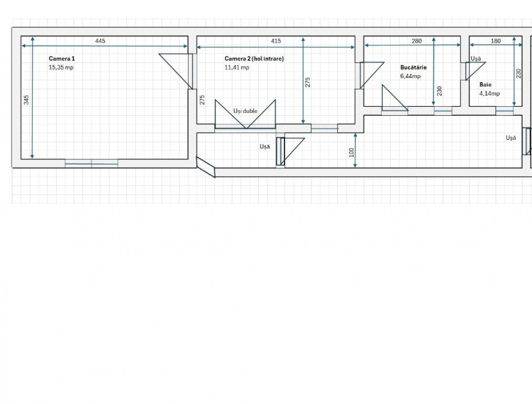Select the 180 width dimension label
Viewport: 532px width, 404px height.
(495, 41)
